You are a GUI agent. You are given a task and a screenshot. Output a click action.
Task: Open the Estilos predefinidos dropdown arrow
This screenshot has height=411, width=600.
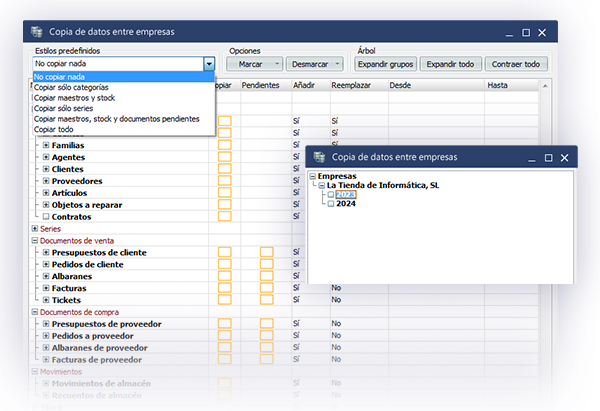(x=209, y=64)
